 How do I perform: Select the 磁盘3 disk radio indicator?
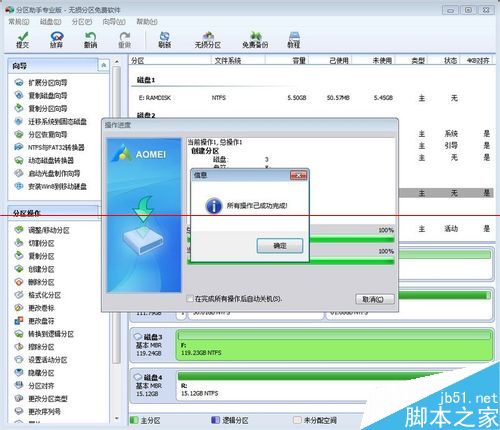[138, 337]
